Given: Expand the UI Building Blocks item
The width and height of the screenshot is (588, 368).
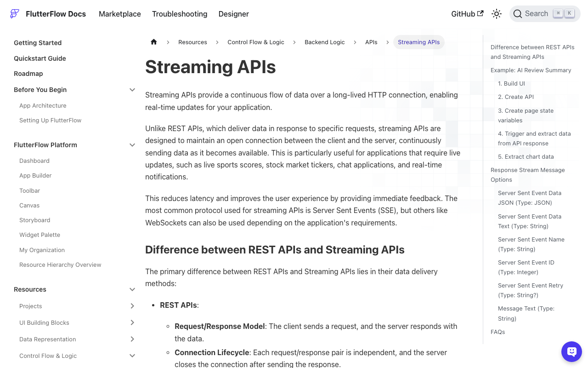Looking at the screenshot, I should 132,322.
